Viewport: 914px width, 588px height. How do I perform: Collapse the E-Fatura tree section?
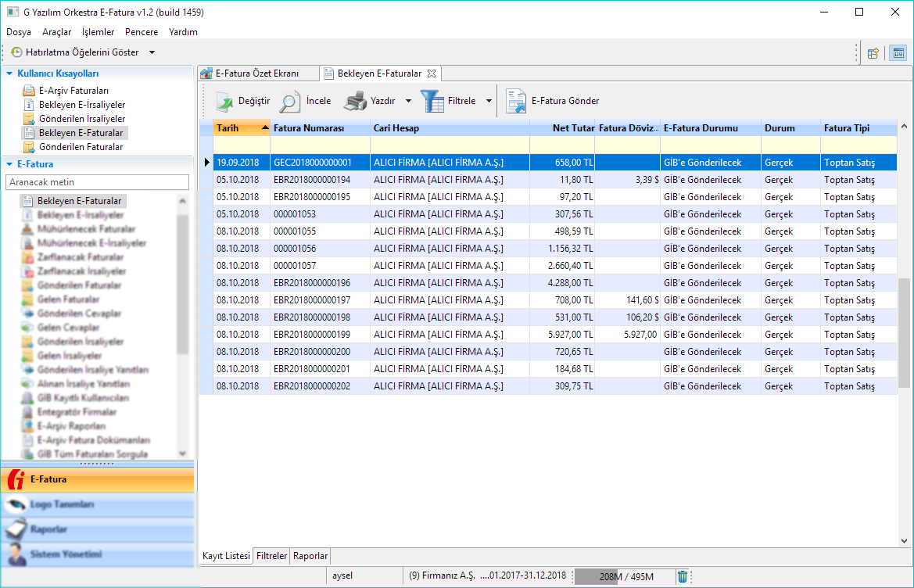pyautogui.click(x=10, y=165)
